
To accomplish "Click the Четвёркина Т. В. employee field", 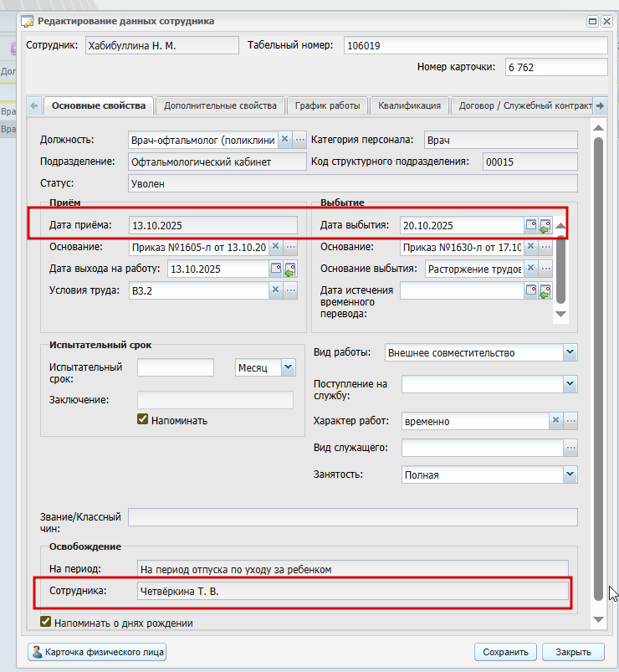I will (353, 592).
